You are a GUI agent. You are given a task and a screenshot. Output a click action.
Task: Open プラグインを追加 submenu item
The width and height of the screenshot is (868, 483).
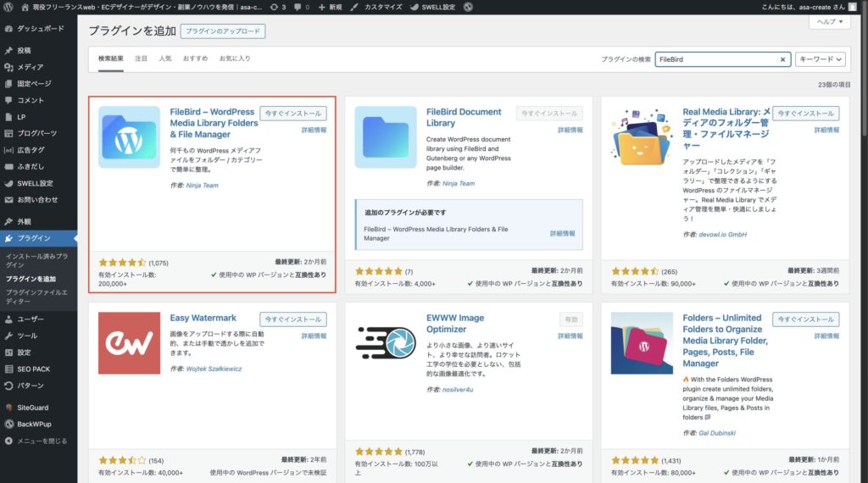31,279
